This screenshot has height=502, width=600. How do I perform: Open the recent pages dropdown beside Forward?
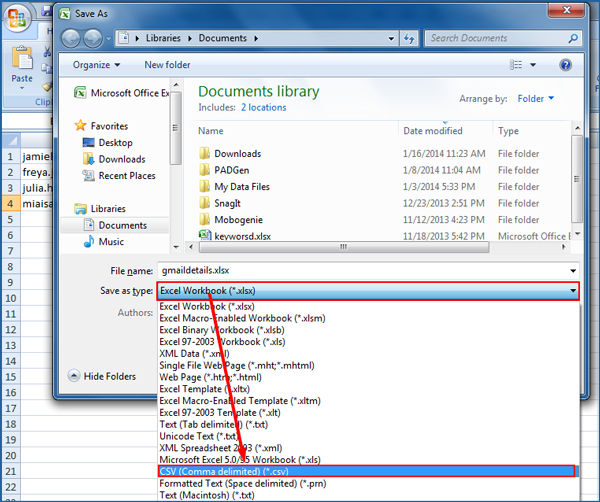(x=109, y=39)
